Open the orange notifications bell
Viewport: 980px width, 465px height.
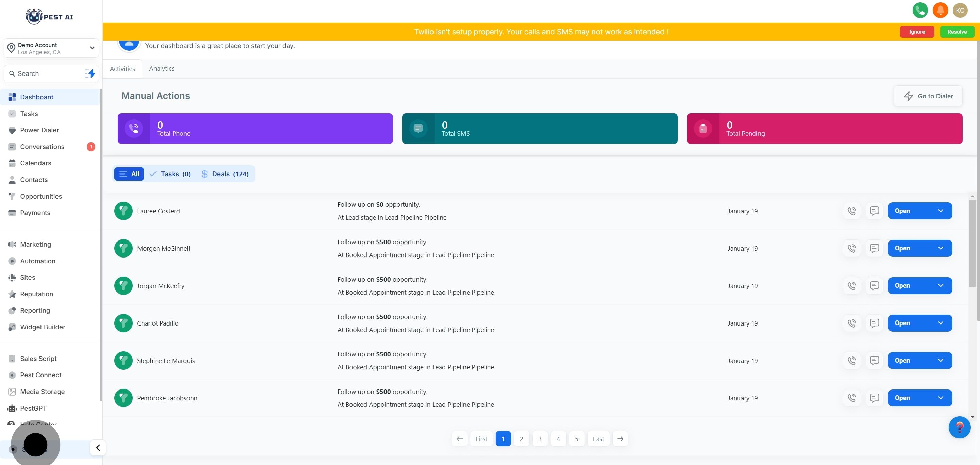coord(940,10)
